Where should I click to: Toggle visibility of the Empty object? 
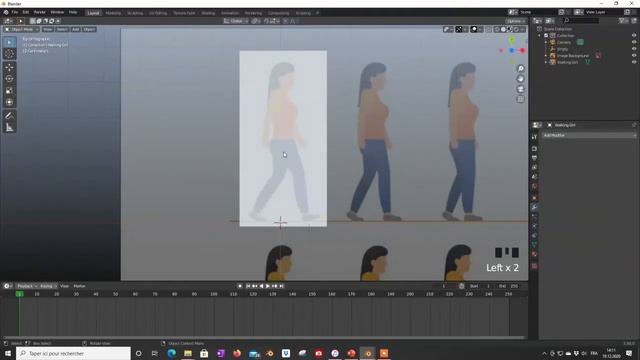[634, 49]
